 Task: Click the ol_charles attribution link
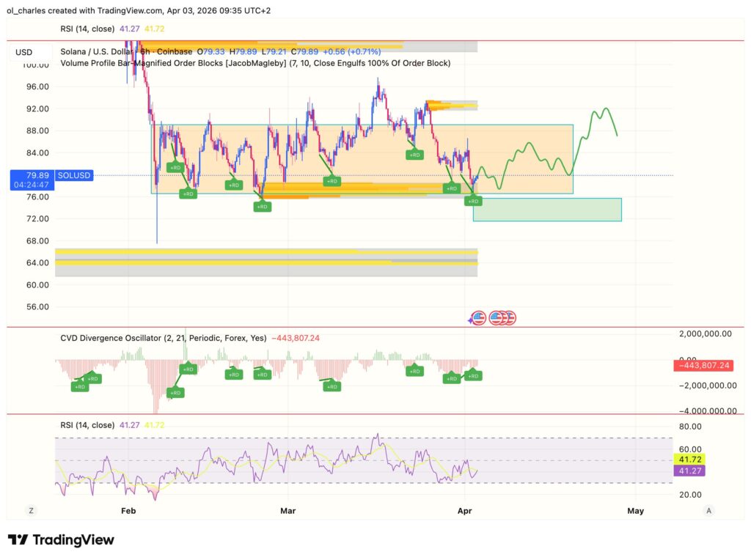point(26,12)
